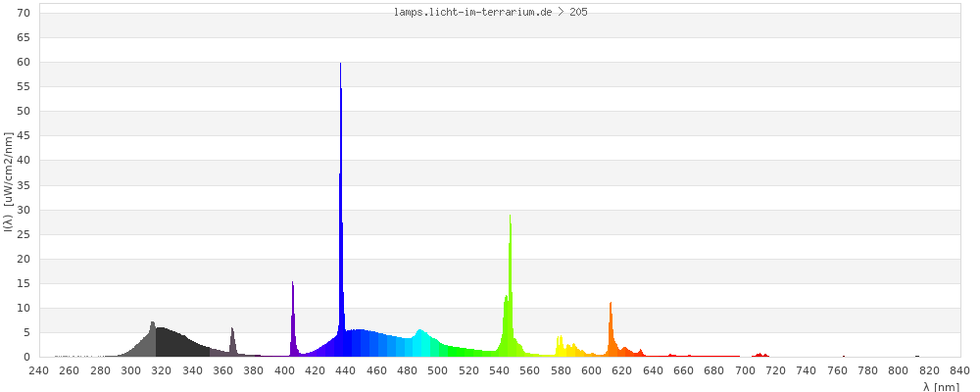
Task: Click the small red peak near 708 nm
Action: tap(759, 355)
